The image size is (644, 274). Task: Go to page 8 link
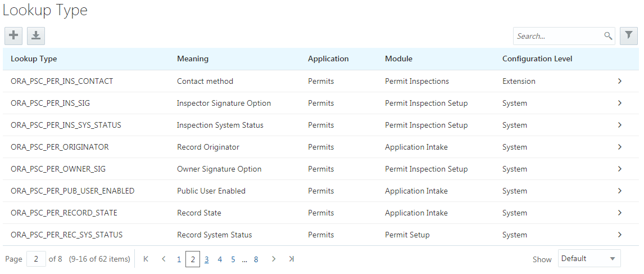[256, 259]
